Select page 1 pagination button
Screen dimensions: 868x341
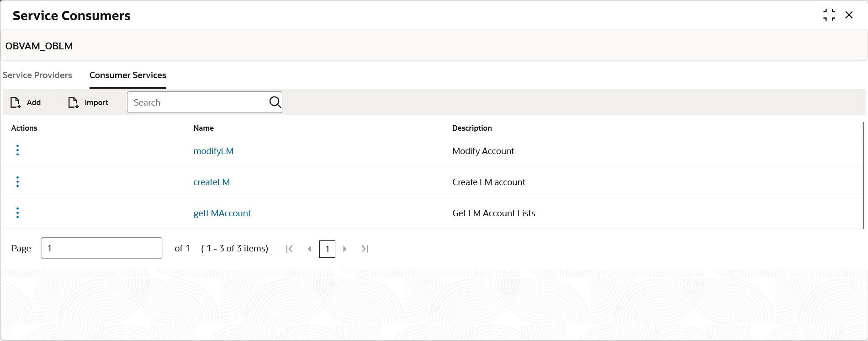click(x=327, y=249)
